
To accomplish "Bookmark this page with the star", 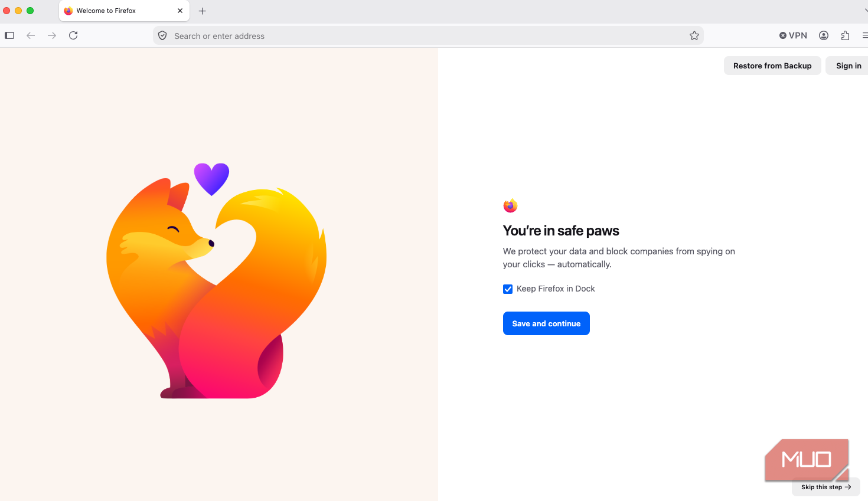I will pyautogui.click(x=694, y=35).
